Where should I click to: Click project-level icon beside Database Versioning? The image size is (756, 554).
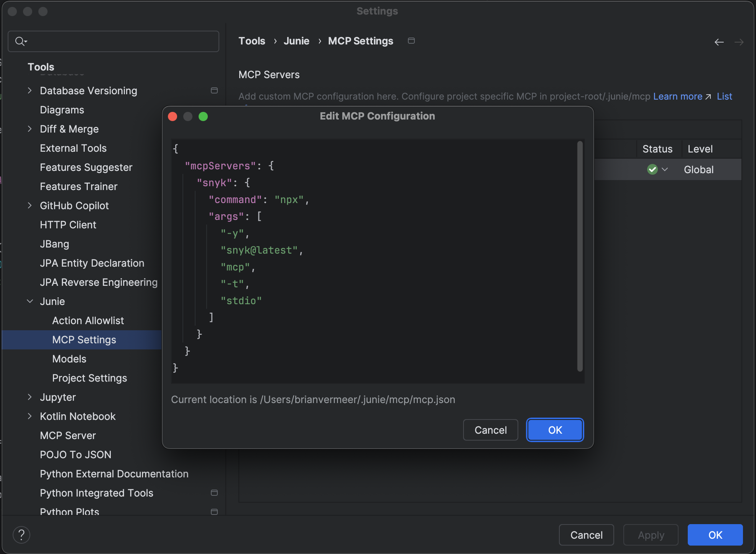214,91
